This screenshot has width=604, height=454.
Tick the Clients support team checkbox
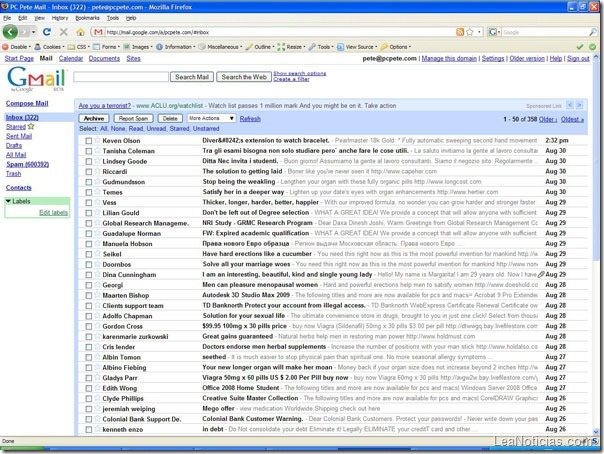[89, 306]
